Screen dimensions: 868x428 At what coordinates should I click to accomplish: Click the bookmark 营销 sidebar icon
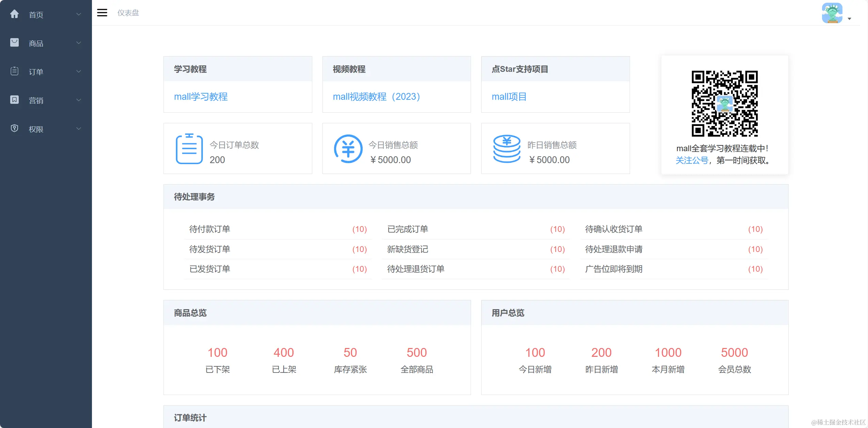click(x=14, y=100)
